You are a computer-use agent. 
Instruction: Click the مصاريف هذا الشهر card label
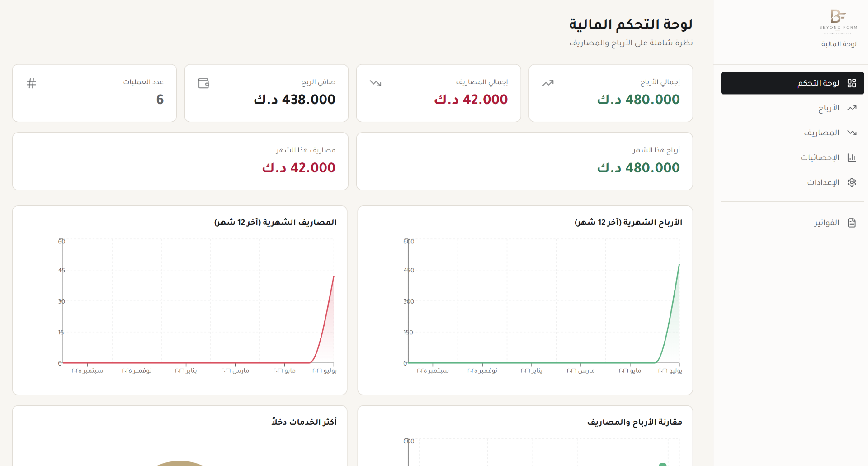306,150
